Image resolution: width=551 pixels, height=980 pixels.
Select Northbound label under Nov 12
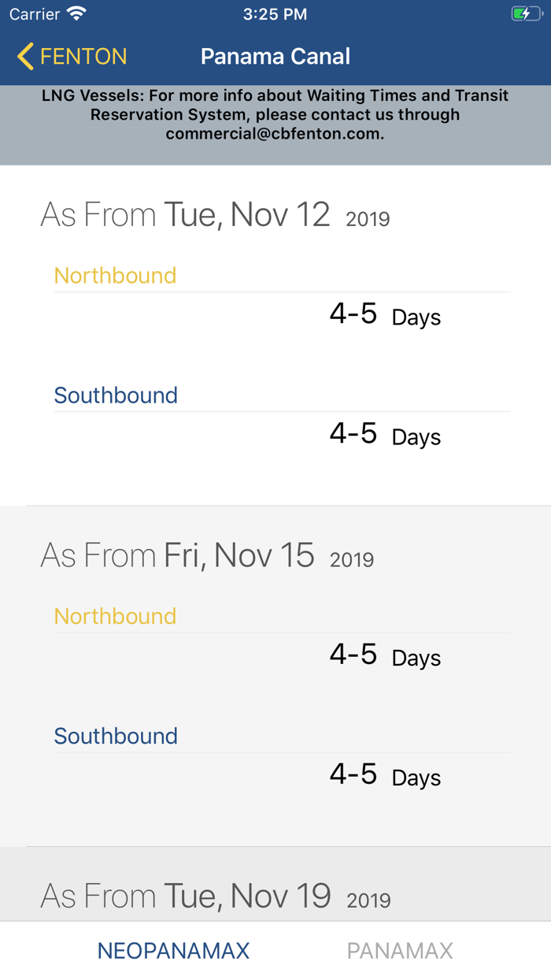click(x=115, y=276)
